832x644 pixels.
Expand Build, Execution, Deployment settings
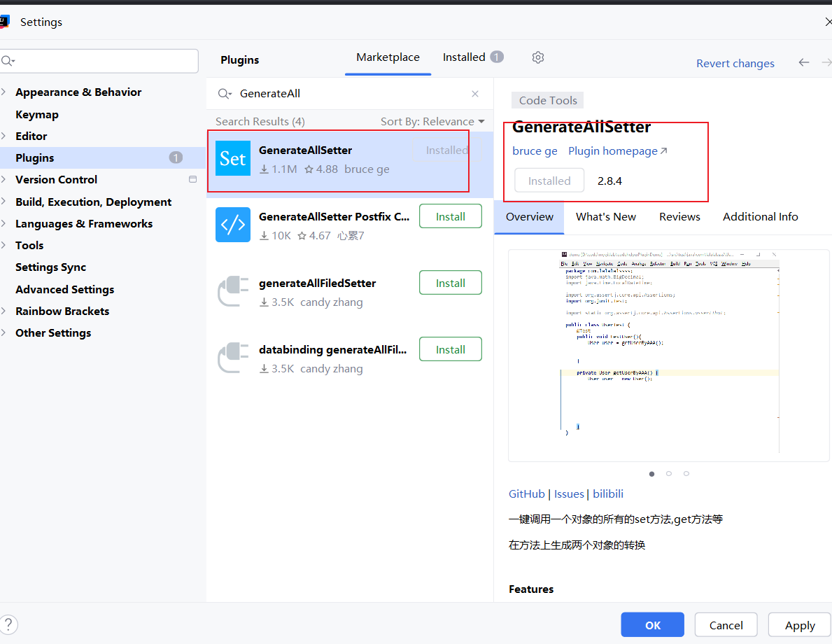tap(3, 202)
